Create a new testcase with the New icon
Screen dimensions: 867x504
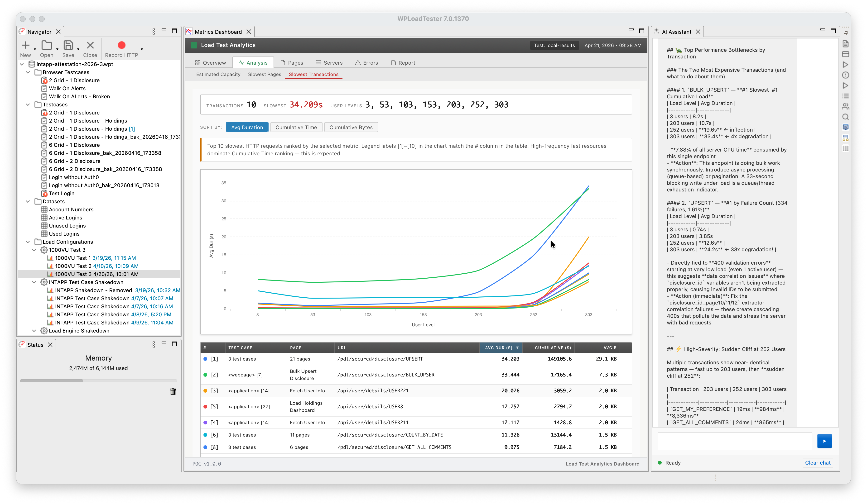pyautogui.click(x=26, y=45)
